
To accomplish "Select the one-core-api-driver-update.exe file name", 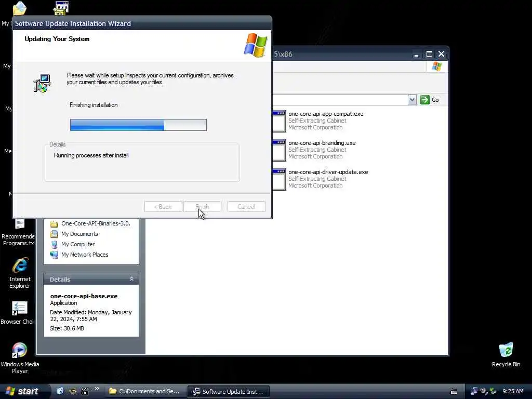I will coord(328,172).
